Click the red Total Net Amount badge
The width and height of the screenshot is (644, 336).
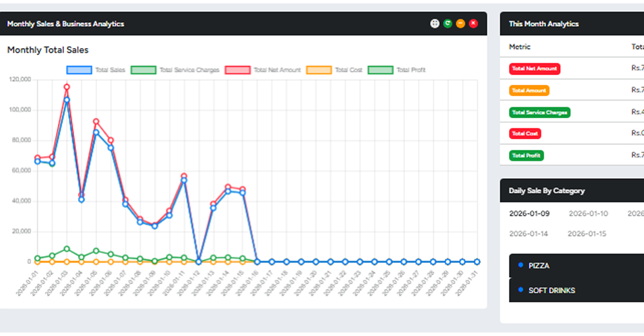(x=534, y=69)
